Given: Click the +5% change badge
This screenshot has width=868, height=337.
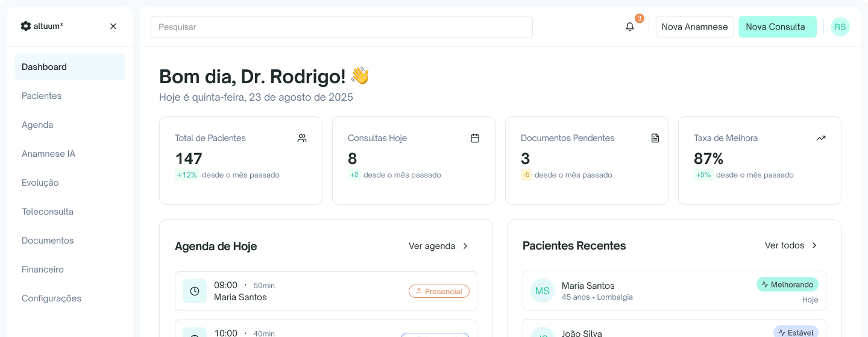Looking at the screenshot, I should pos(703,175).
